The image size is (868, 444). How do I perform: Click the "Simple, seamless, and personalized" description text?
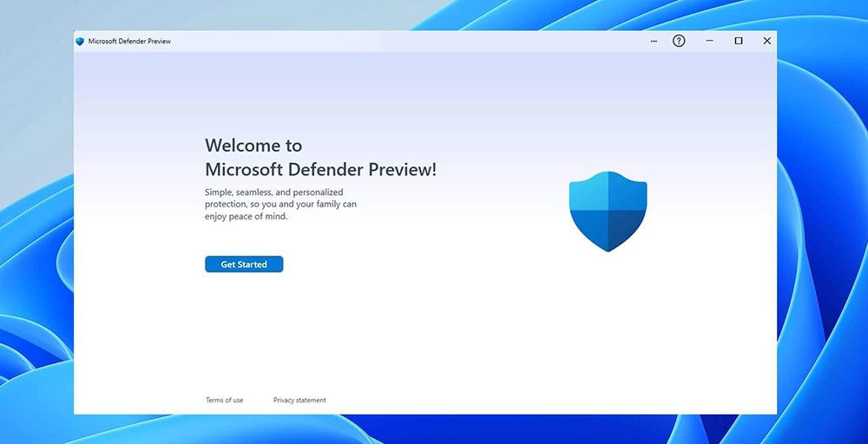pyautogui.click(x=274, y=192)
